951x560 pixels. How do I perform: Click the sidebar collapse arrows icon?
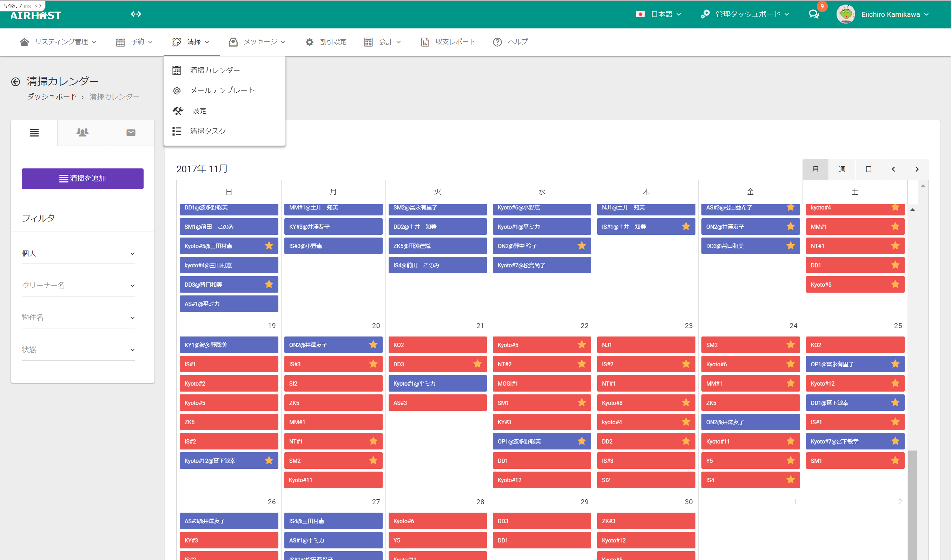(x=136, y=14)
